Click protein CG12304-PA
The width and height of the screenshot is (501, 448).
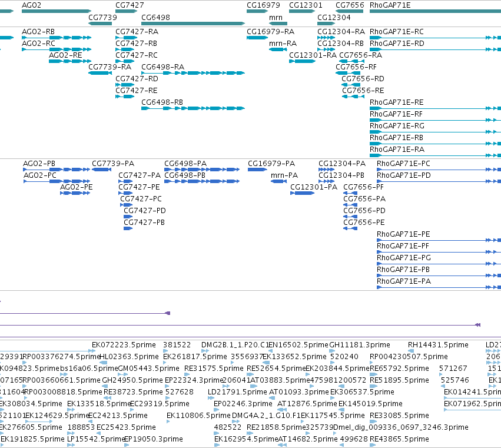click(342, 164)
